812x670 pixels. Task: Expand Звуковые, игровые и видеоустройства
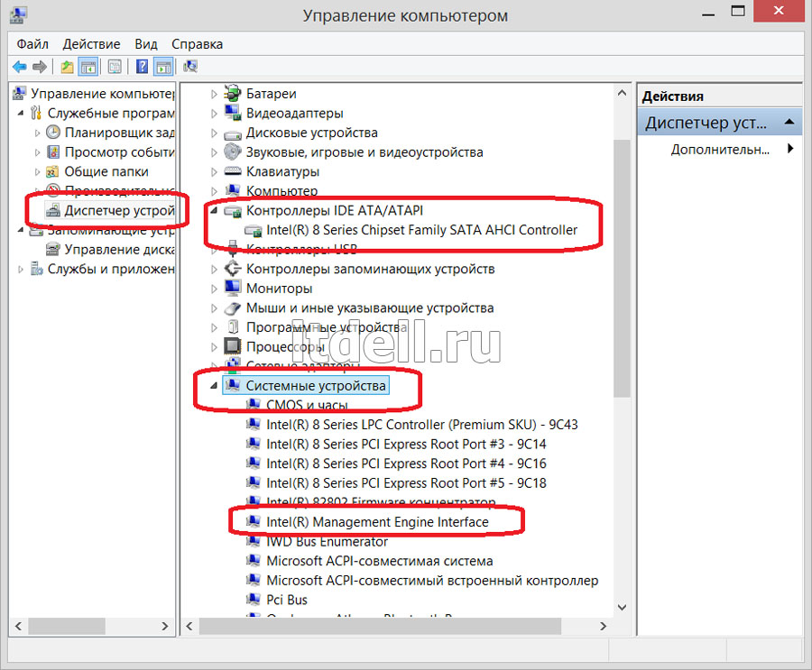click(214, 152)
